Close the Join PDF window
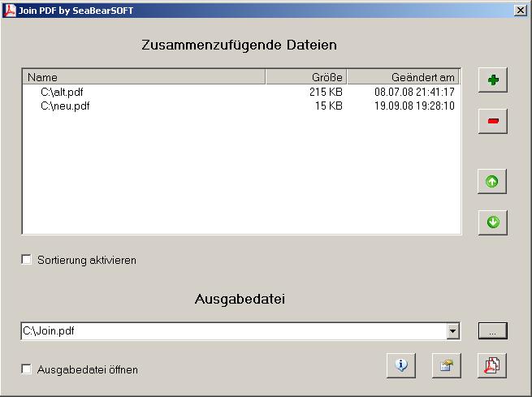The height and width of the screenshot is (397, 532). tap(520, 10)
